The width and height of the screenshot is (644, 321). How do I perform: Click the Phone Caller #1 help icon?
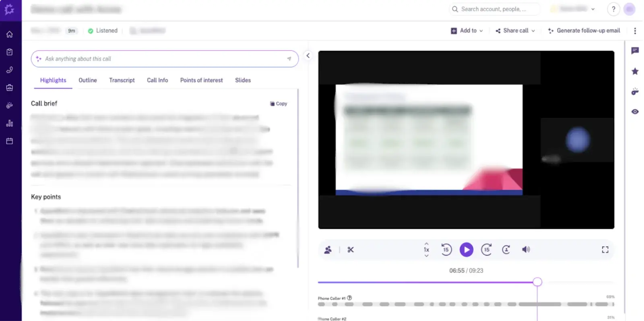pos(349,298)
